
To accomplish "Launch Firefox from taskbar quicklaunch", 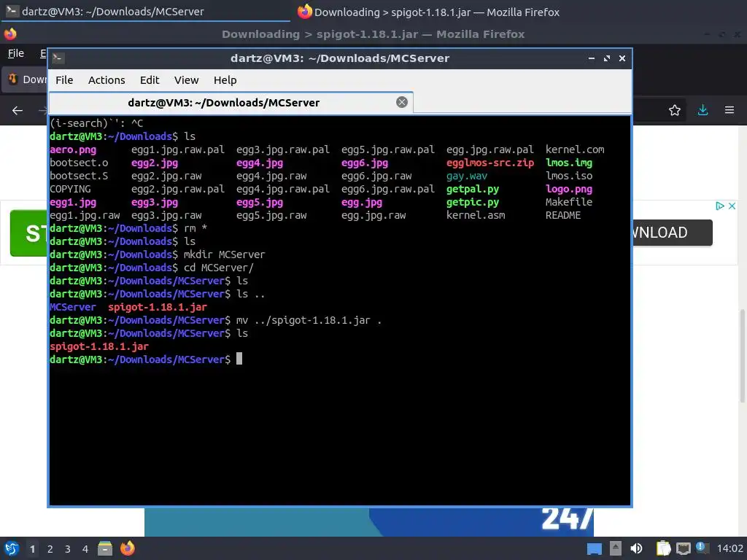I will (x=127, y=548).
